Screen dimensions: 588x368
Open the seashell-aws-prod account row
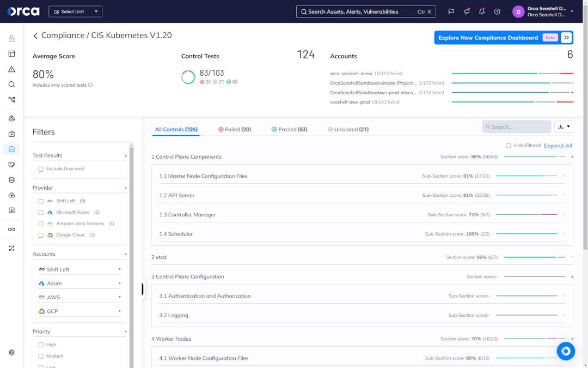click(451, 102)
